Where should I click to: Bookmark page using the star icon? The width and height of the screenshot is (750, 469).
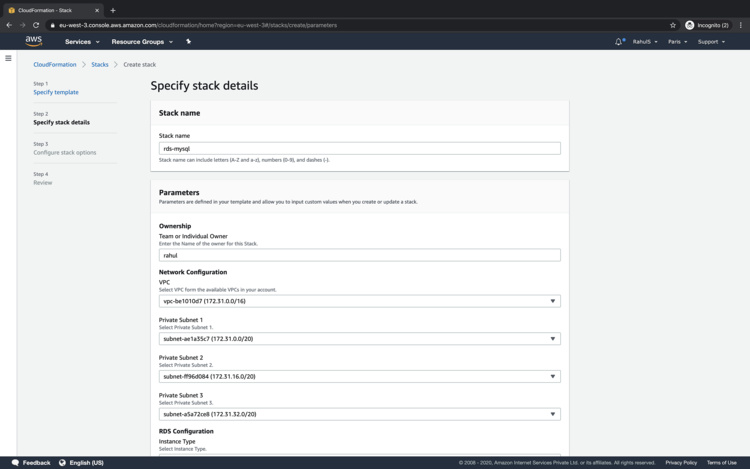[x=673, y=25]
